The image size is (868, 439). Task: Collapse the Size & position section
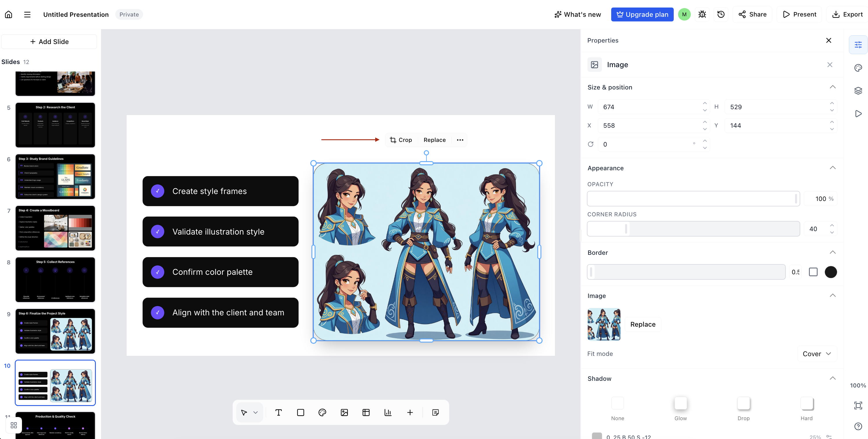coord(832,87)
